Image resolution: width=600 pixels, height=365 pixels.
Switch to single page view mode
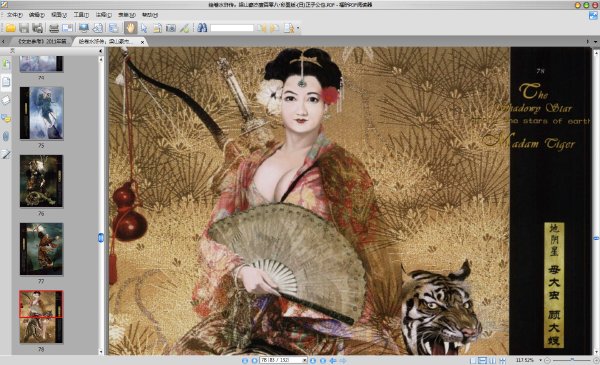coord(473,360)
